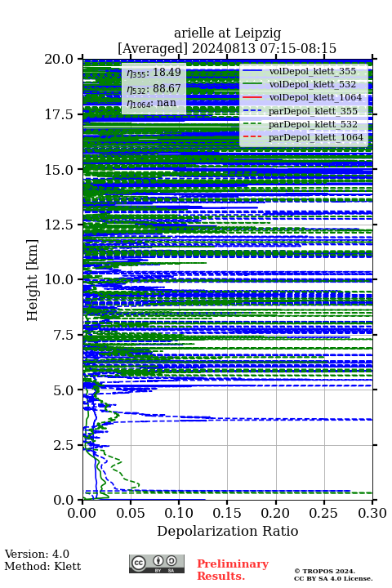This screenshot has height=588, width=392.
Task: Click the Creative Commons CC icon
Action: point(139,563)
